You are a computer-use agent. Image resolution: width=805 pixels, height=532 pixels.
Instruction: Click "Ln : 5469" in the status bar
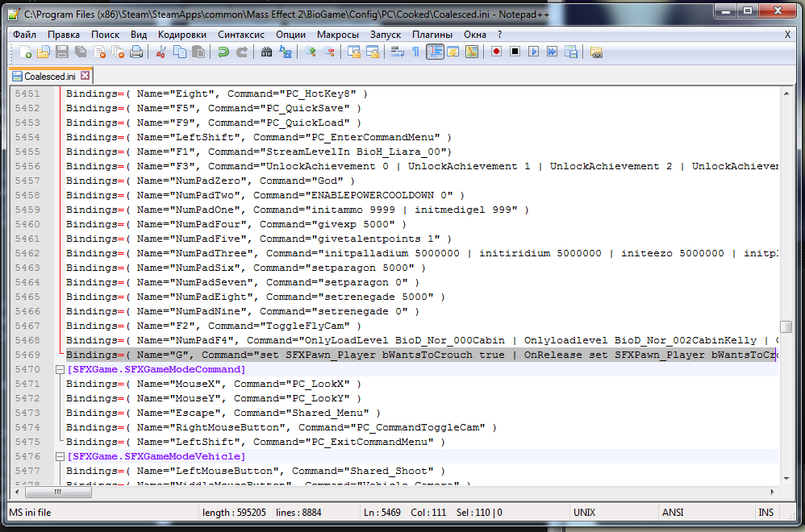tap(382, 513)
